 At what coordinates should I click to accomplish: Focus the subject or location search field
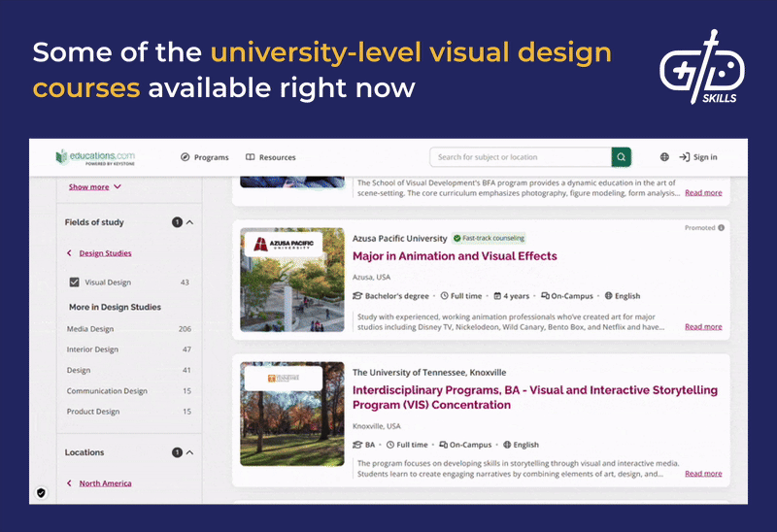click(x=521, y=157)
